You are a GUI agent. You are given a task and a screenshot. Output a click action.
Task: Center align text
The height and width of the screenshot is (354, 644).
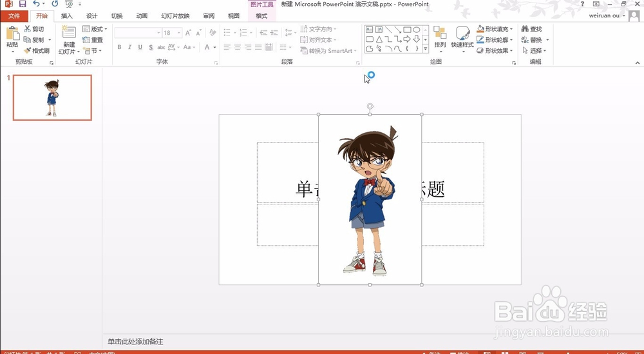point(238,47)
